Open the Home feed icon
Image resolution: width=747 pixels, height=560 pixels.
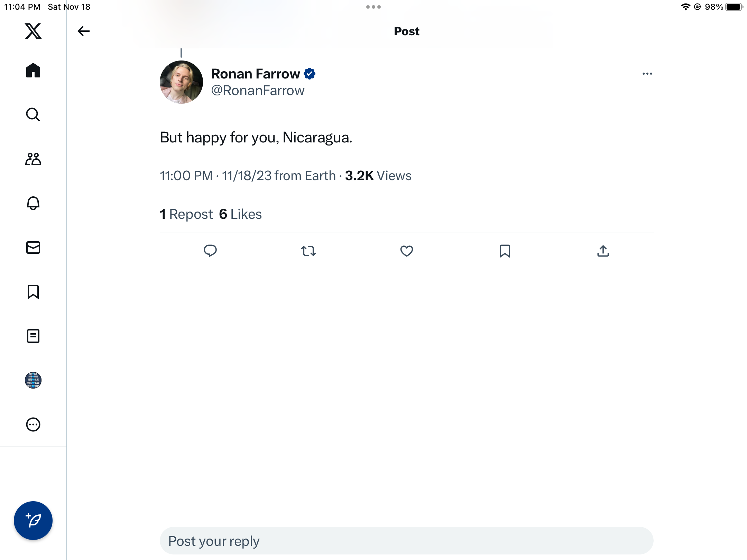click(33, 71)
